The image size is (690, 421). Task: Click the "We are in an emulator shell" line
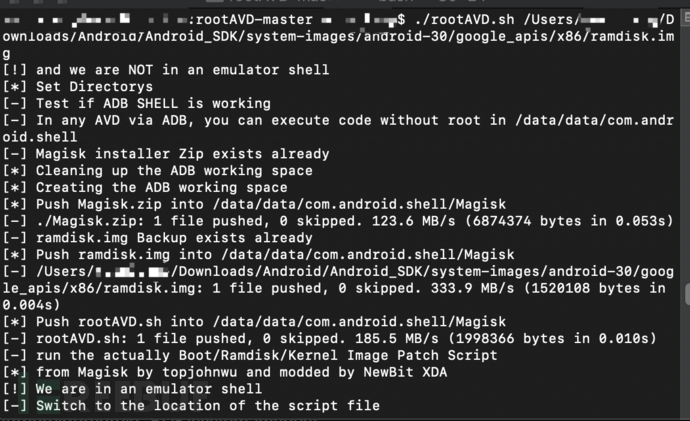[149, 389]
